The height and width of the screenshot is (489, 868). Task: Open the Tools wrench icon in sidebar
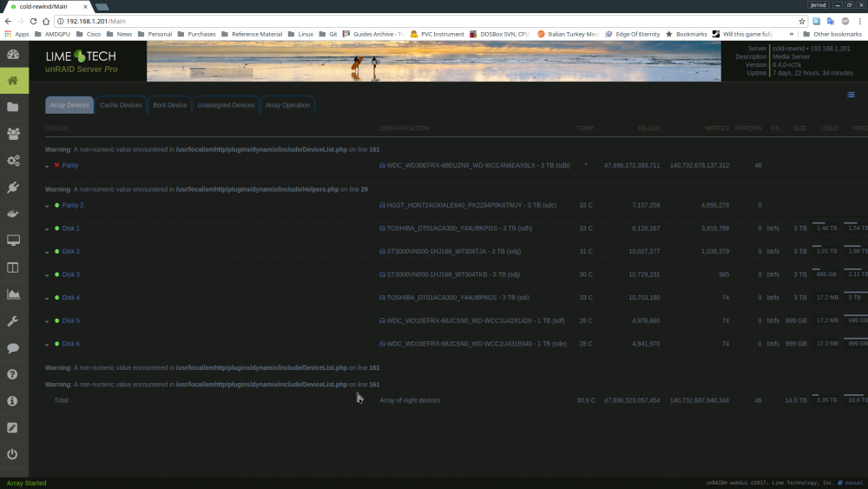tap(13, 321)
